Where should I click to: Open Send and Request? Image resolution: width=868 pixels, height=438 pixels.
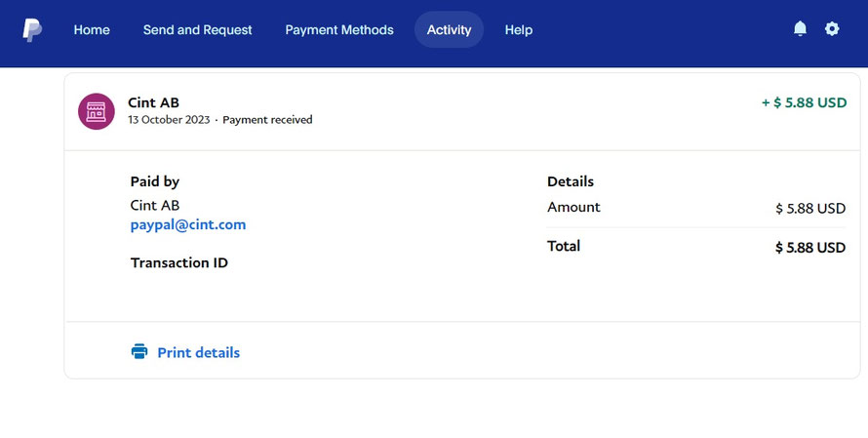point(198,30)
